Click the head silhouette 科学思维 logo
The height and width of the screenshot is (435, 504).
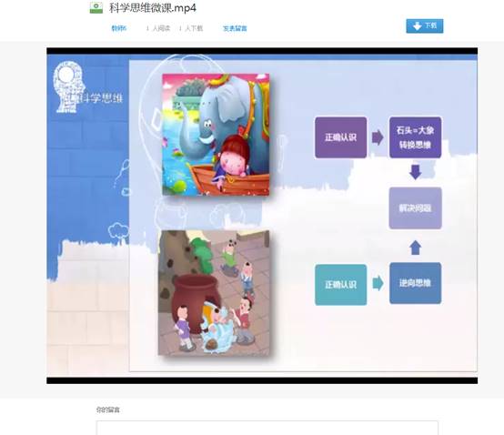coord(87,87)
